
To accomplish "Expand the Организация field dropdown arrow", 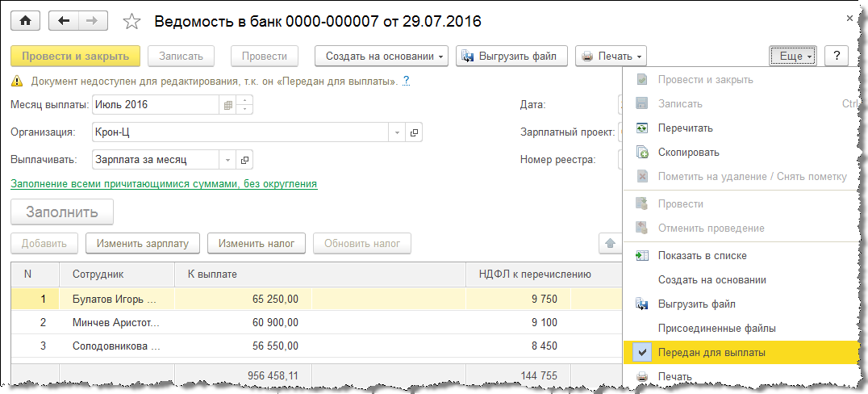I will (x=396, y=132).
